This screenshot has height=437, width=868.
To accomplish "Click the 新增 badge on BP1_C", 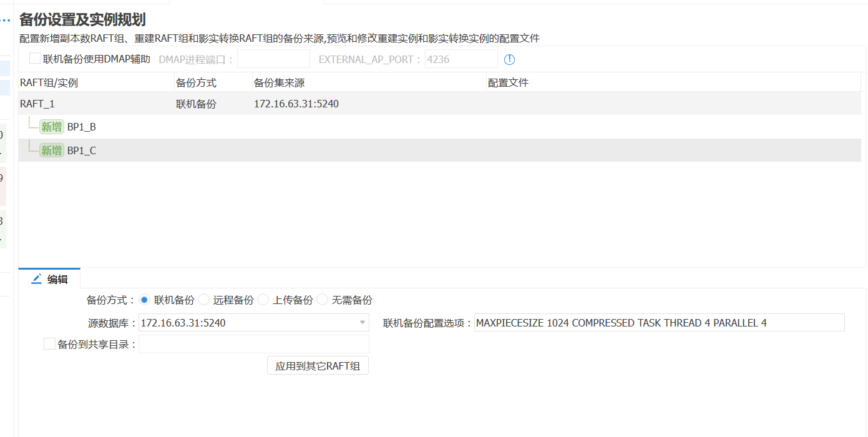I will pyautogui.click(x=52, y=150).
